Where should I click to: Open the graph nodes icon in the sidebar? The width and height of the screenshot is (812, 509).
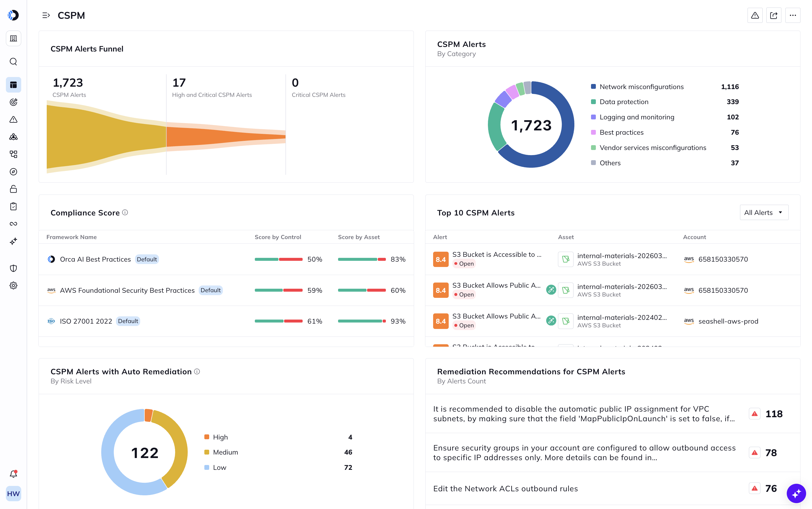click(x=13, y=137)
